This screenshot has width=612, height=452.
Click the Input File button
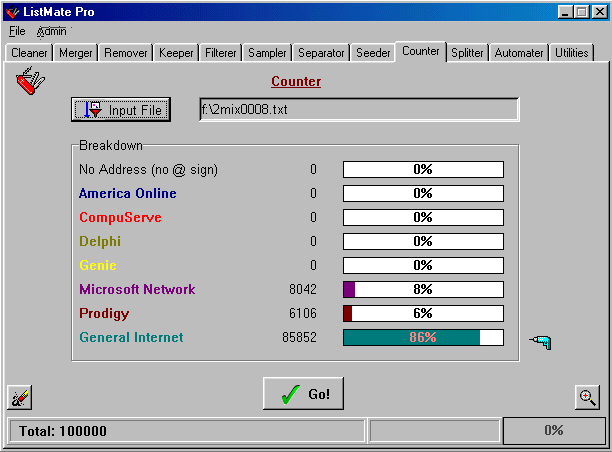tap(121, 109)
